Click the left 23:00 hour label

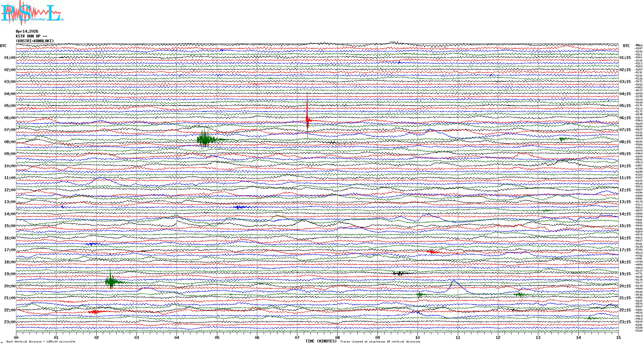(10, 322)
